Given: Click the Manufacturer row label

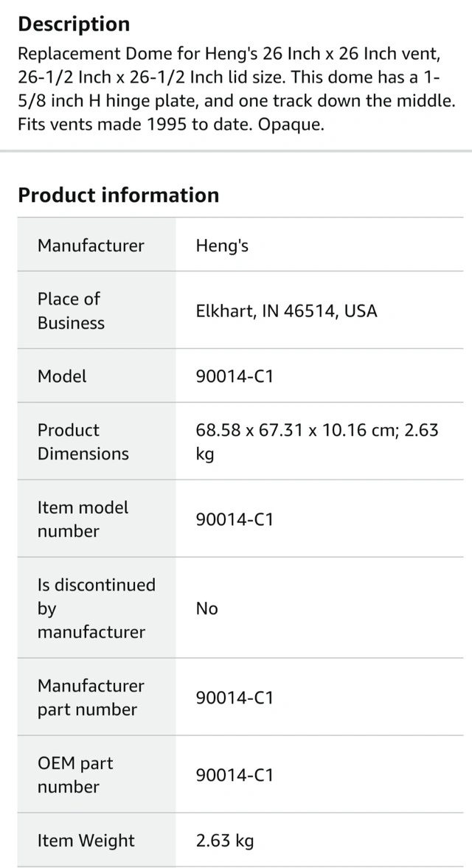Looking at the screenshot, I should coord(91,246).
